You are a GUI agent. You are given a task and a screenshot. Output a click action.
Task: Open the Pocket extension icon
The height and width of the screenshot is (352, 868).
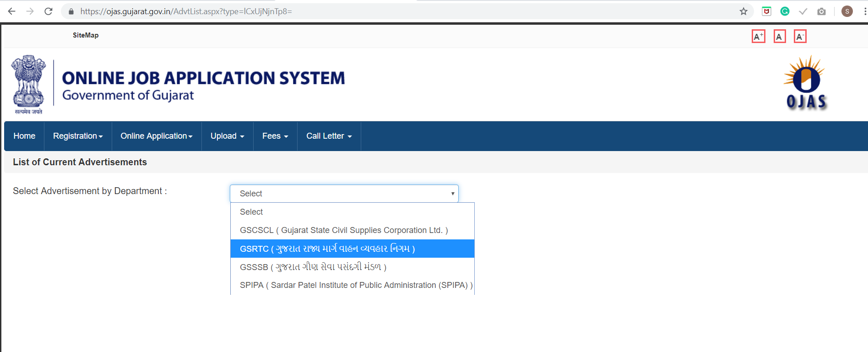(x=766, y=11)
